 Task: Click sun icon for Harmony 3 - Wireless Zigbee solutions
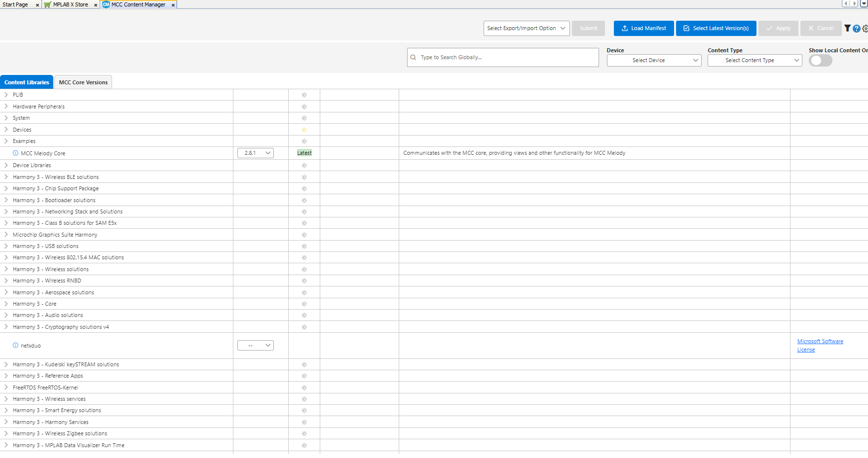click(304, 433)
